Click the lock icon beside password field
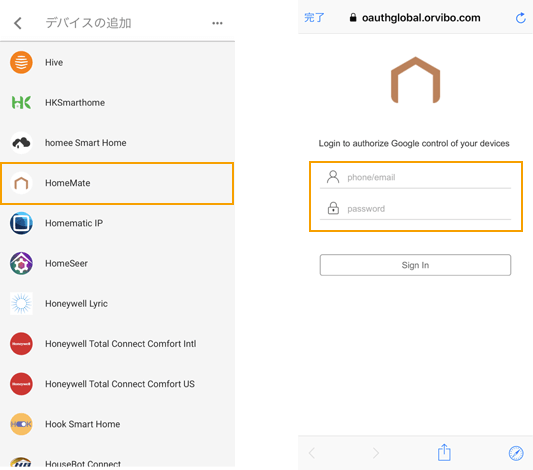The image size is (533, 470). point(333,208)
